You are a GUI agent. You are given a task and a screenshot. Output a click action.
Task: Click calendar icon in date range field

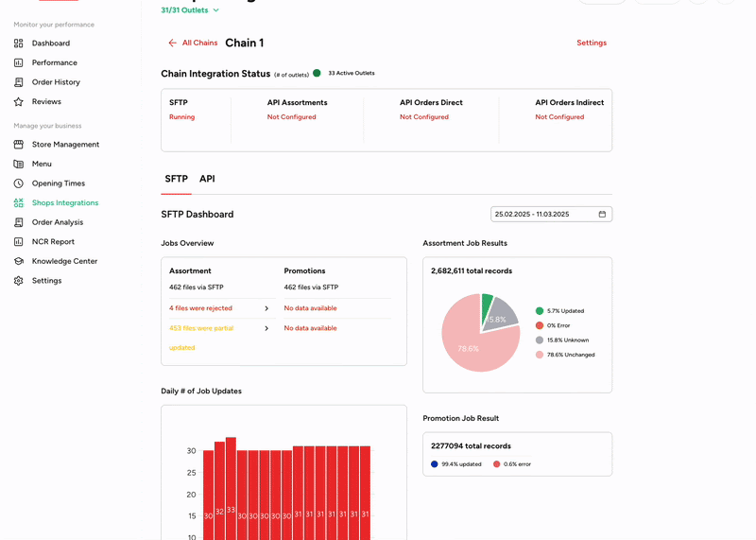coord(602,215)
